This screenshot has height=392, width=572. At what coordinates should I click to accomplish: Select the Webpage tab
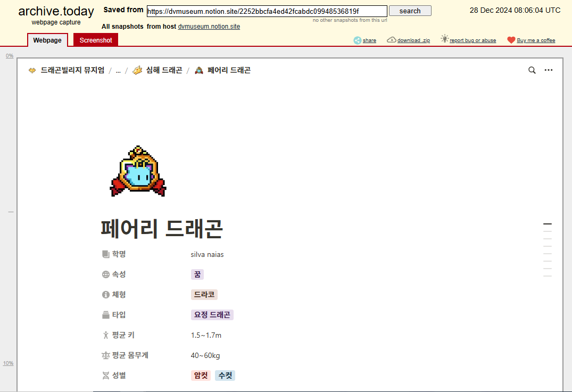pos(47,40)
